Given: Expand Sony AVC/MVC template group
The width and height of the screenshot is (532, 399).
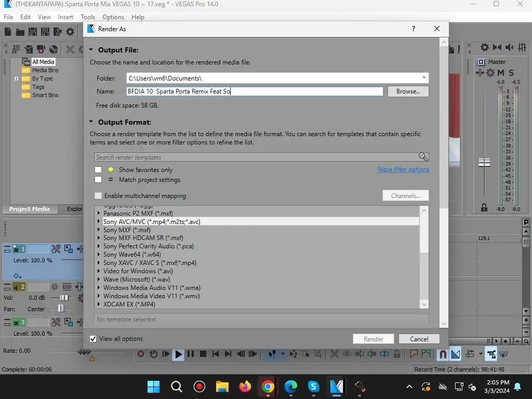Looking at the screenshot, I should click(99, 221).
